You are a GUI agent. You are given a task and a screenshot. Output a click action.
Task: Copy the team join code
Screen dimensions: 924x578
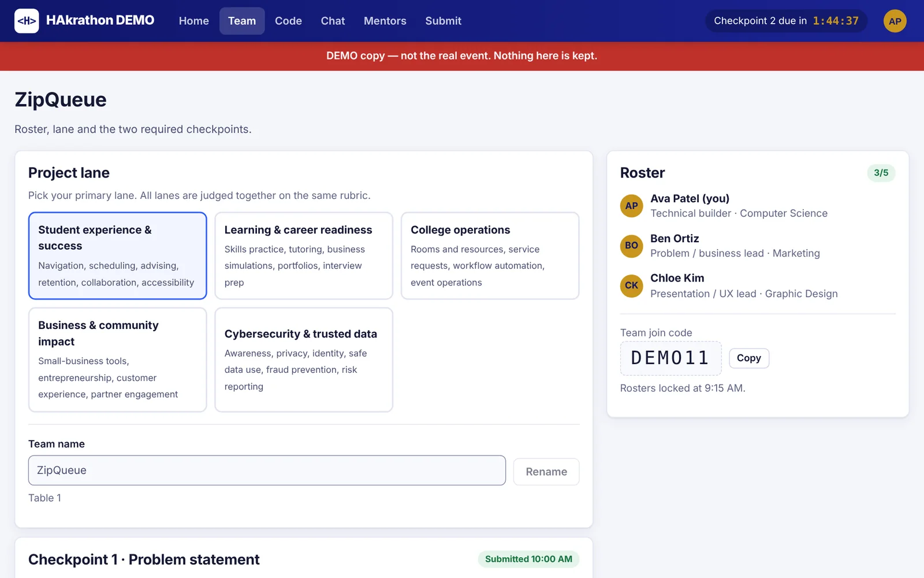[749, 358]
